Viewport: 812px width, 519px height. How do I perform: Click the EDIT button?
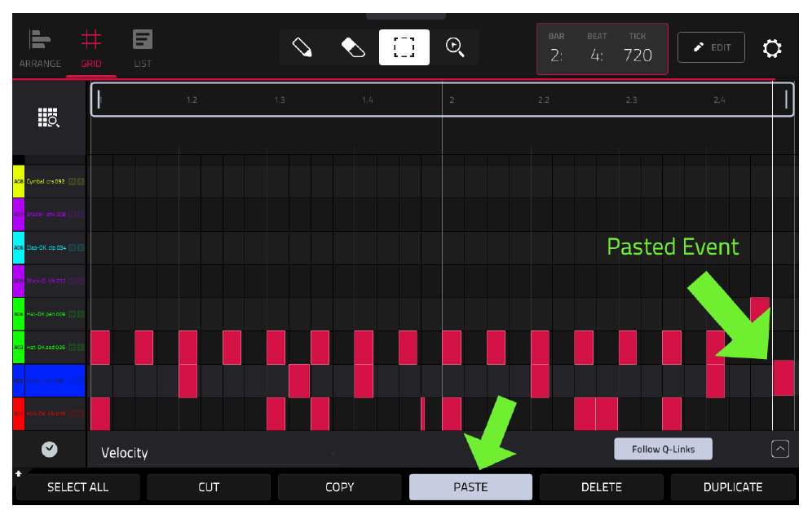(x=711, y=47)
